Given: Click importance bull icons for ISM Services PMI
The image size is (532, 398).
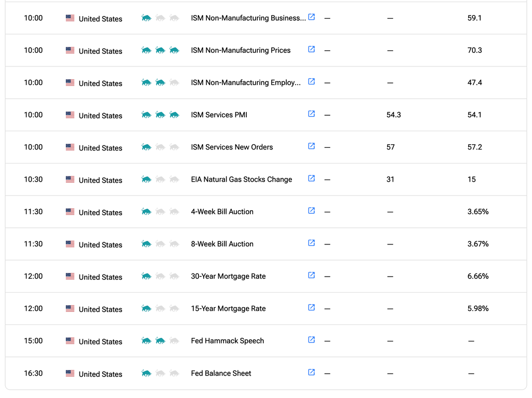Looking at the screenshot, I should point(160,115).
